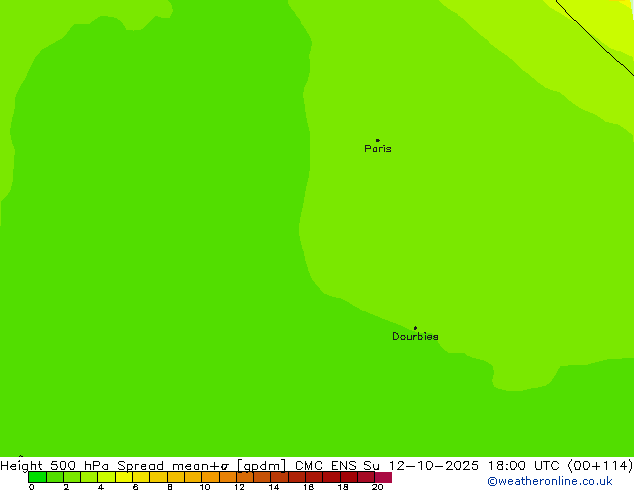Viewport: 634px width, 490px height.
Task: Click the 'Spread mean+σ' title text
Action: coord(173,465)
